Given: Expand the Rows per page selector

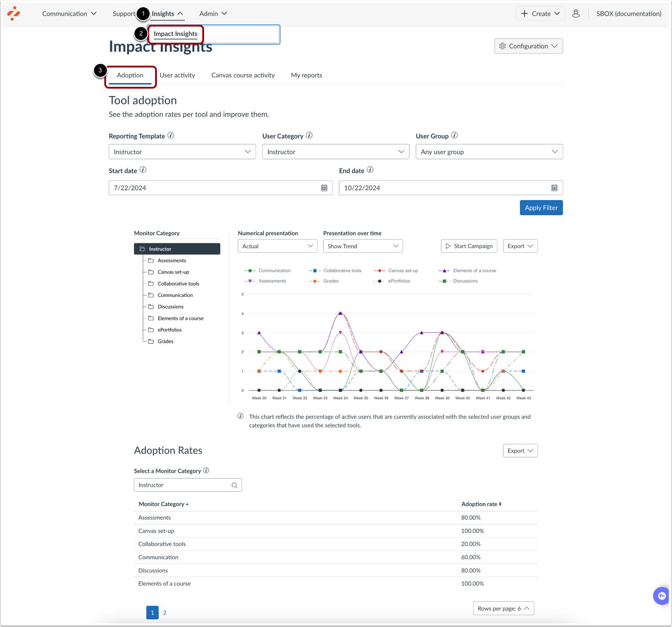Looking at the screenshot, I should (x=503, y=608).
